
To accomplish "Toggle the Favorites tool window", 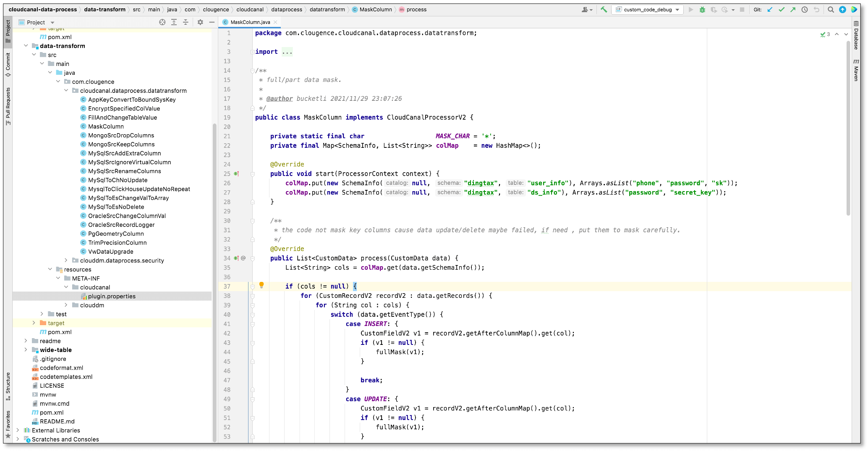I will point(8,424).
